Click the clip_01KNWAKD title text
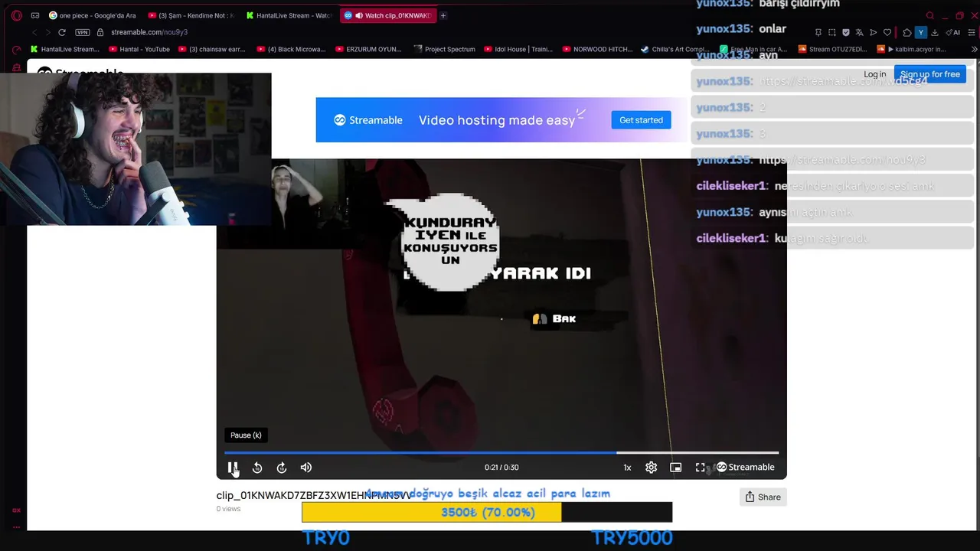 point(314,496)
